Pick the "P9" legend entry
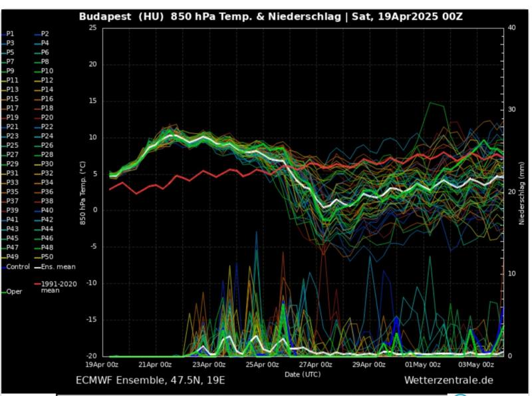 tap(8, 71)
